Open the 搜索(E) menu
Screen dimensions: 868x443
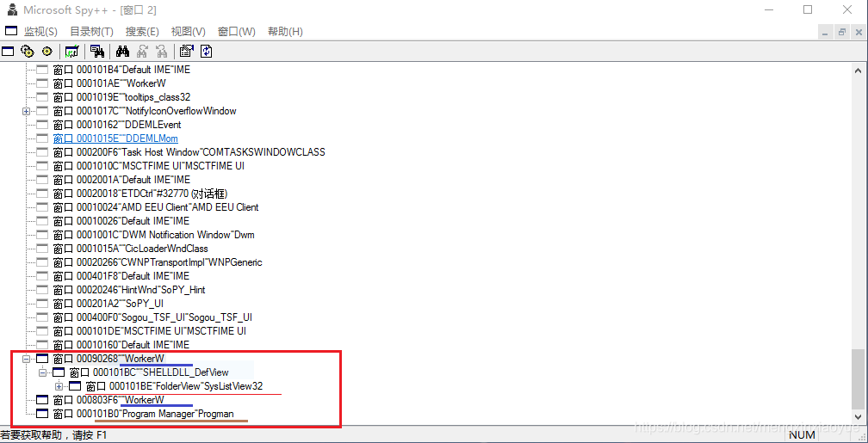(142, 32)
